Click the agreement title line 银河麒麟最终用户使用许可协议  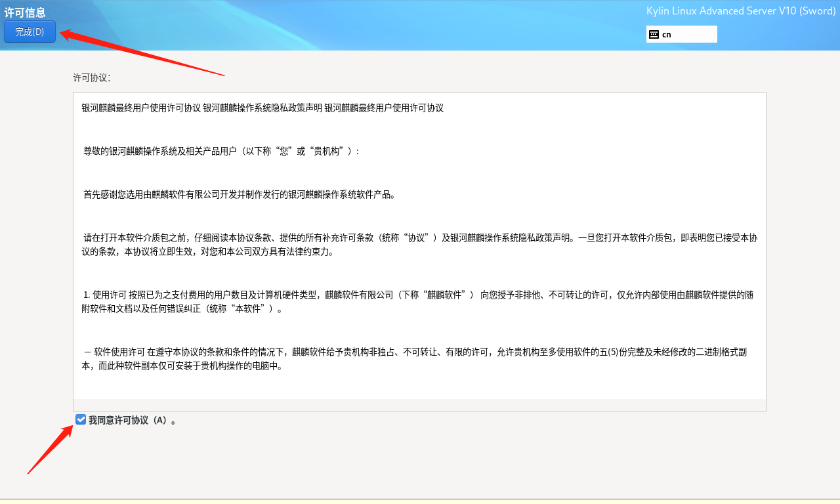pyautogui.click(x=262, y=108)
